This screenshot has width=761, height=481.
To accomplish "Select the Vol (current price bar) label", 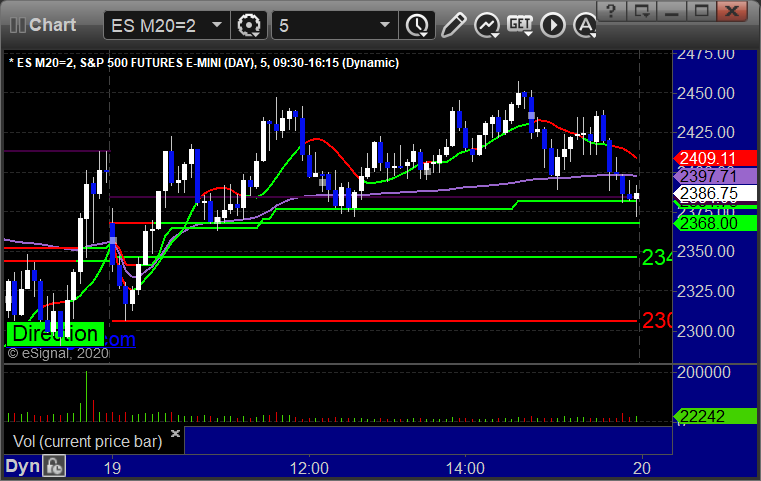I will pos(87,441).
